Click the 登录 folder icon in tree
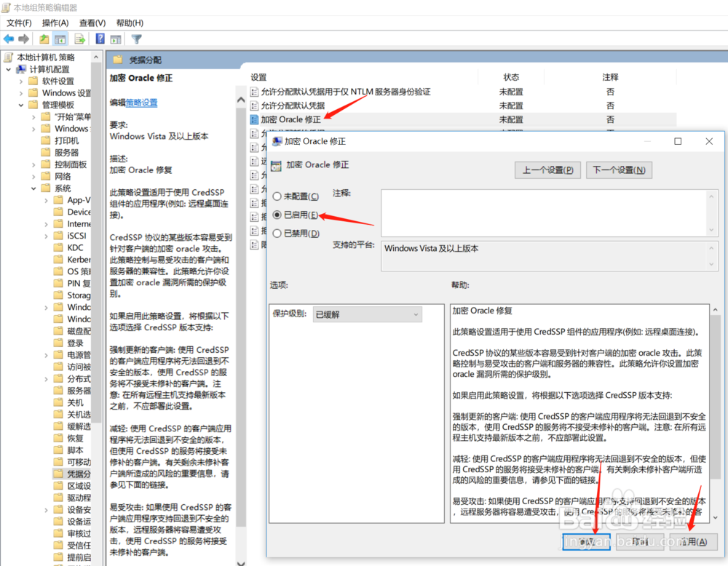Image resolution: width=728 pixels, height=566 pixels. [x=58, y=343]
